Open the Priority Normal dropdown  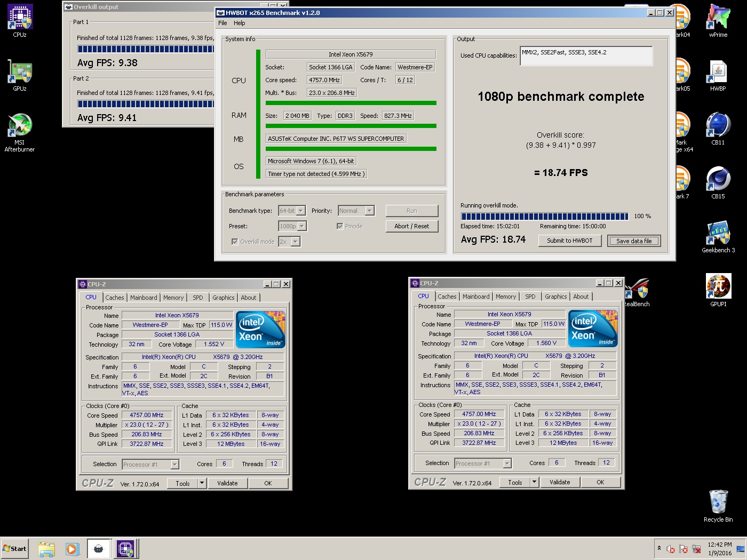356,211
